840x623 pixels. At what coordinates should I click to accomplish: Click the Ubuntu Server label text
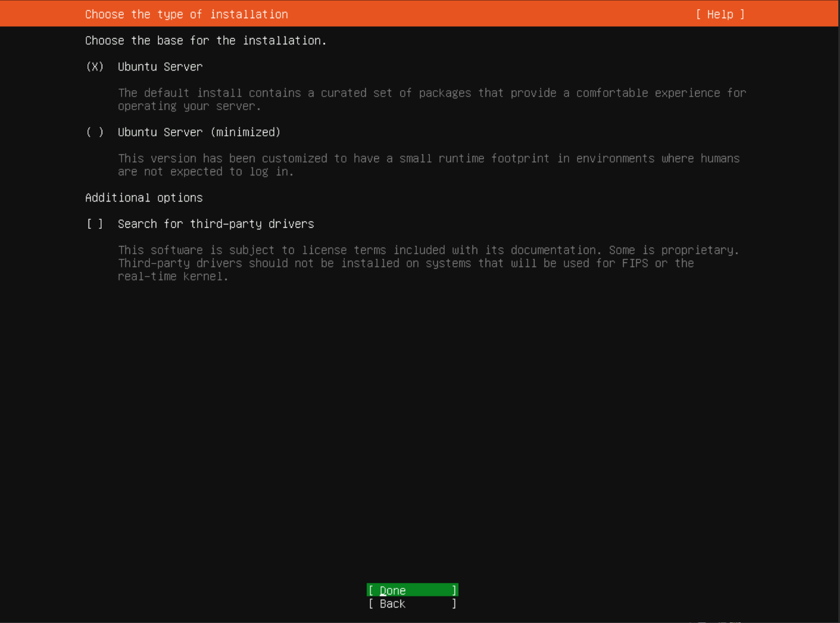pyautogui.click(x=160, y=66)
